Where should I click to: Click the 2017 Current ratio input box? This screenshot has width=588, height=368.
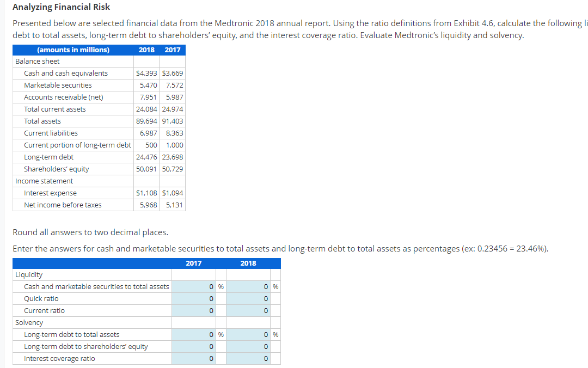coord(193,310)
